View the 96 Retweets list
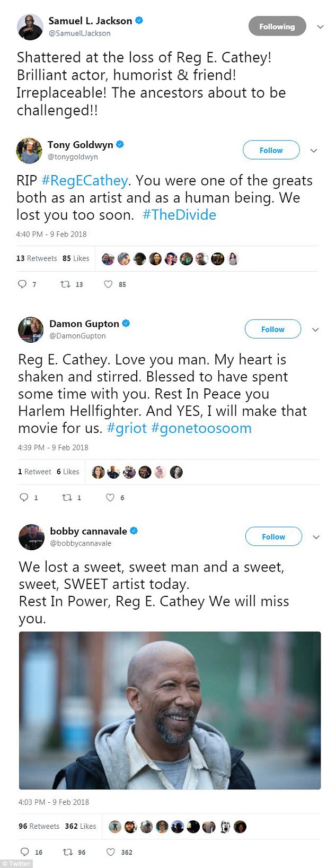Image resolution: width=336 pixels, height=868 pixels. pos(39,826)
